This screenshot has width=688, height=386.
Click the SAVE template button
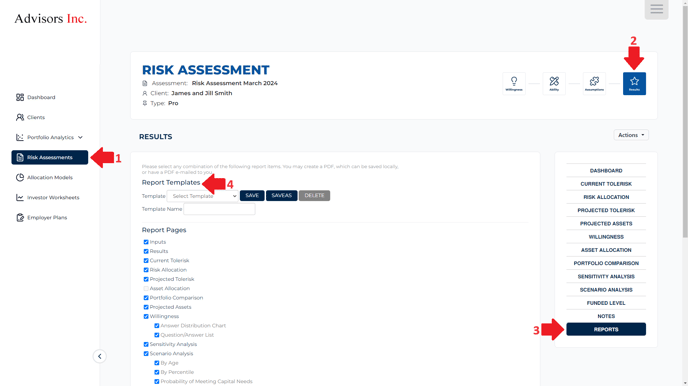coord(252,196)
